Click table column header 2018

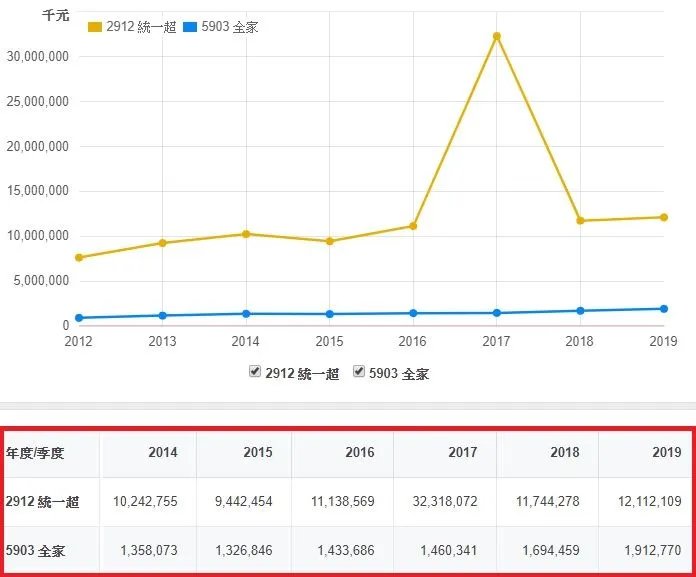565,452
